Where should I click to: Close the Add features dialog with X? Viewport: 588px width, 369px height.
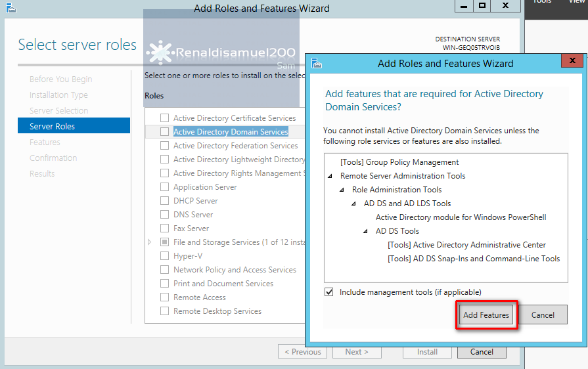tap(572, 60)
